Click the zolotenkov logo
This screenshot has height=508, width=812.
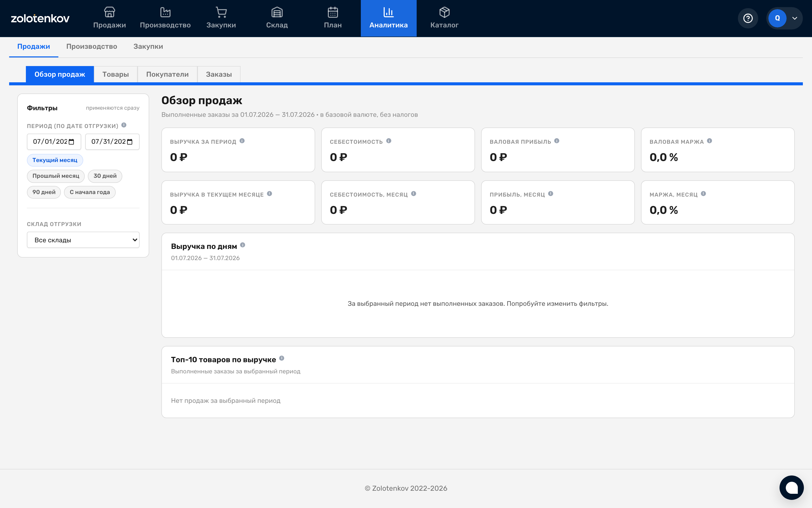tap(40, 18)
